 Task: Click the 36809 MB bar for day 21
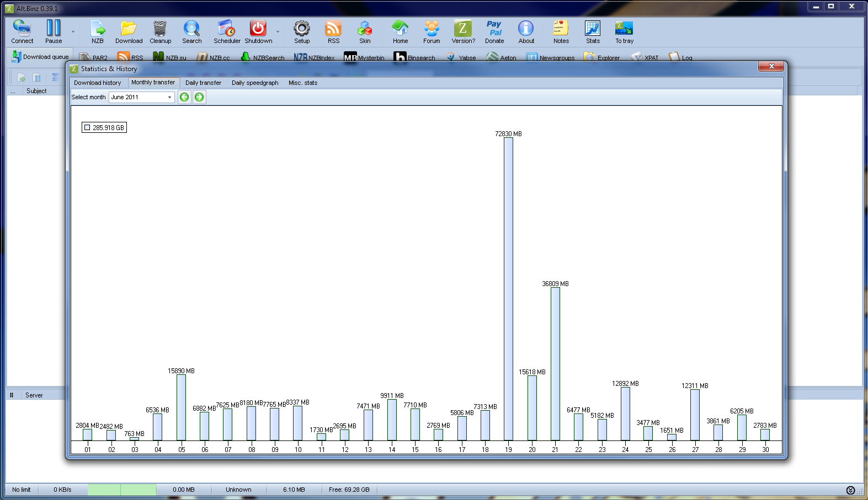click(555, 364)
